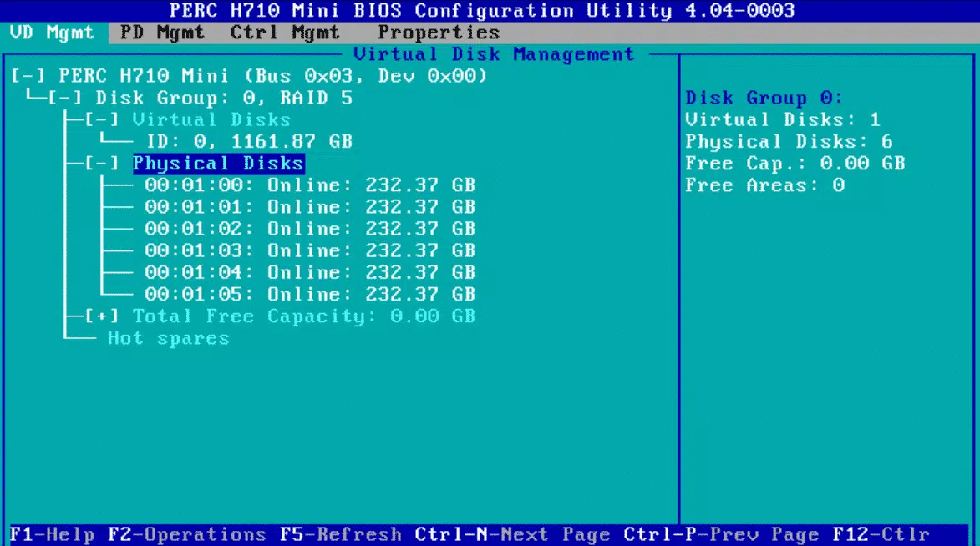Collapse the Disk Group 0 RAID 5 node
Image resolution: width=980 pixels, height=546 pixels.
pos(65,98)
